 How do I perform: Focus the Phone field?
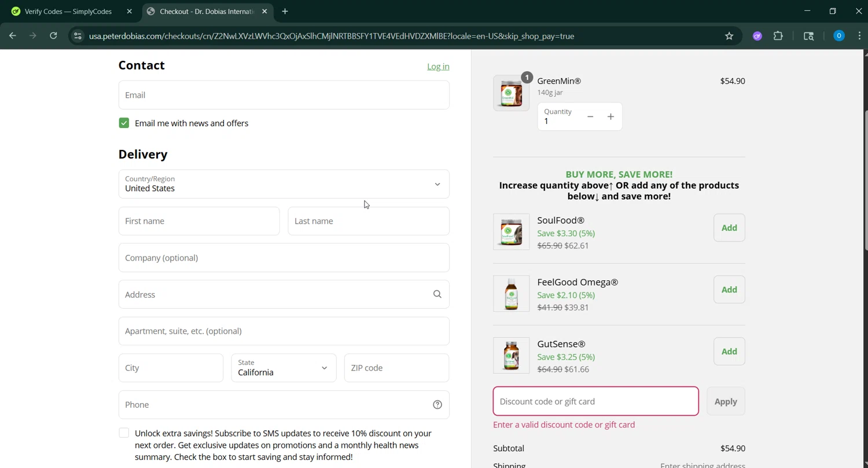click(x=284, y=405)
